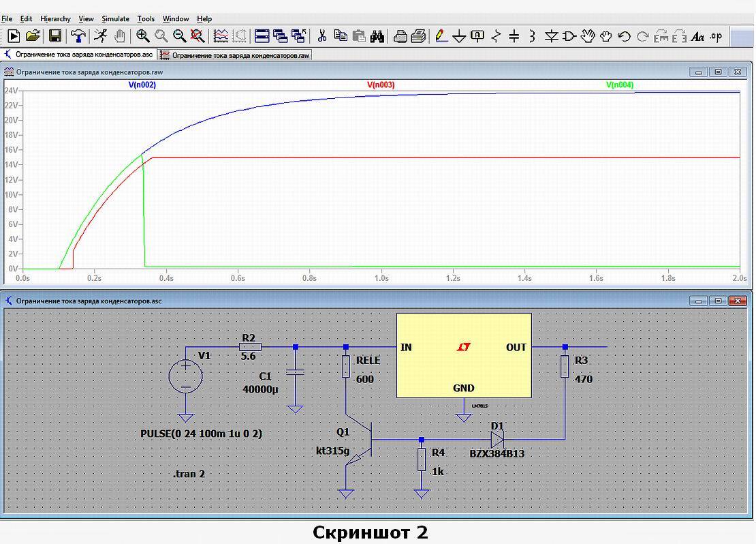756x544 pixels.
Task: Open the Tools menu
Action: [x=146, y=19]
